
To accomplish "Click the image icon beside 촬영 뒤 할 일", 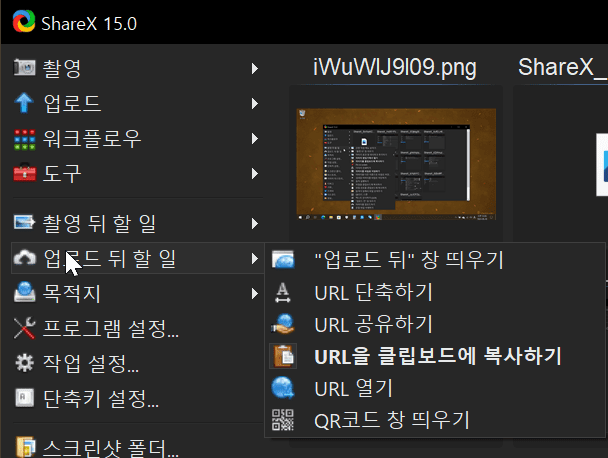I will pyautogui.click(x=24, y=223).
